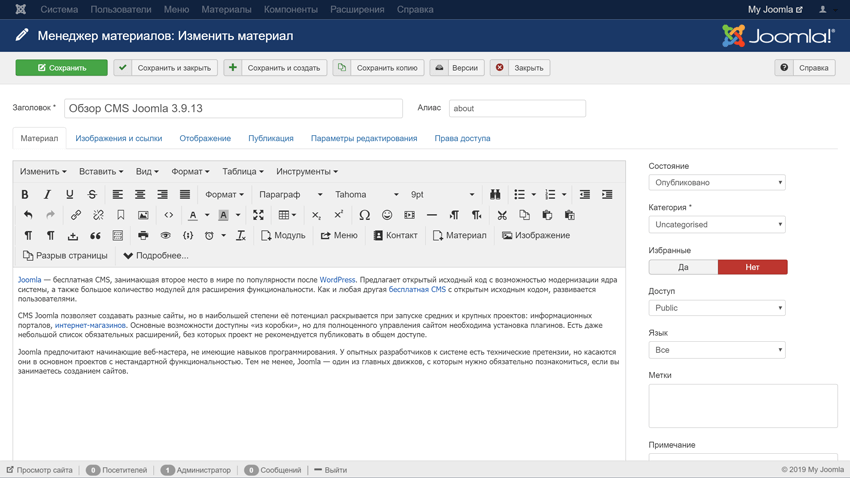Insert media video icon
The image size is (850, 478).
[x=409, y=215]
